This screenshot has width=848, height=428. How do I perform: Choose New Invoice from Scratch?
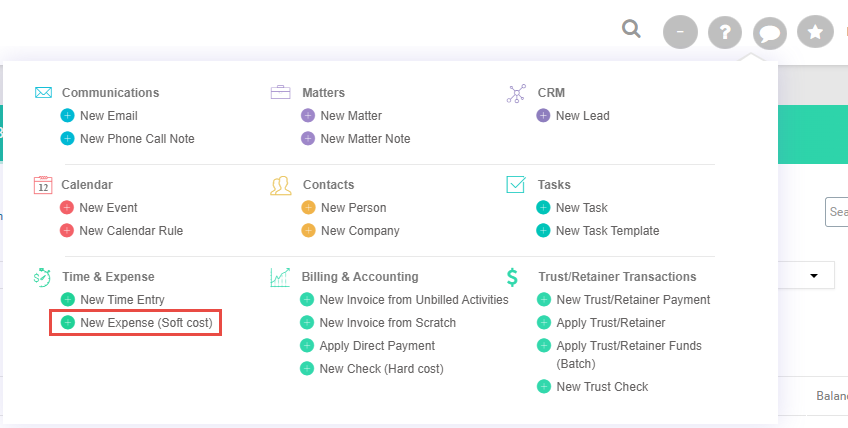click(x=388, y=323)
